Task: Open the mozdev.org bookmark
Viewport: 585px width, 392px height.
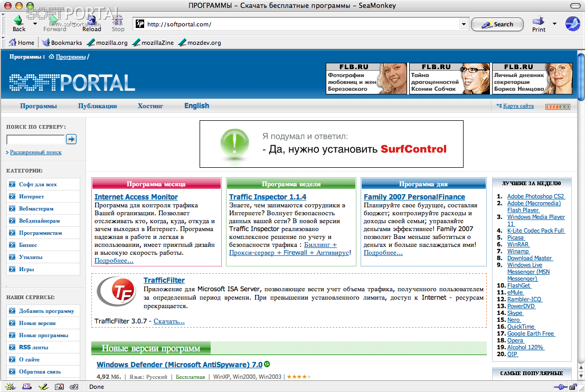Action: tap(200, 43)
